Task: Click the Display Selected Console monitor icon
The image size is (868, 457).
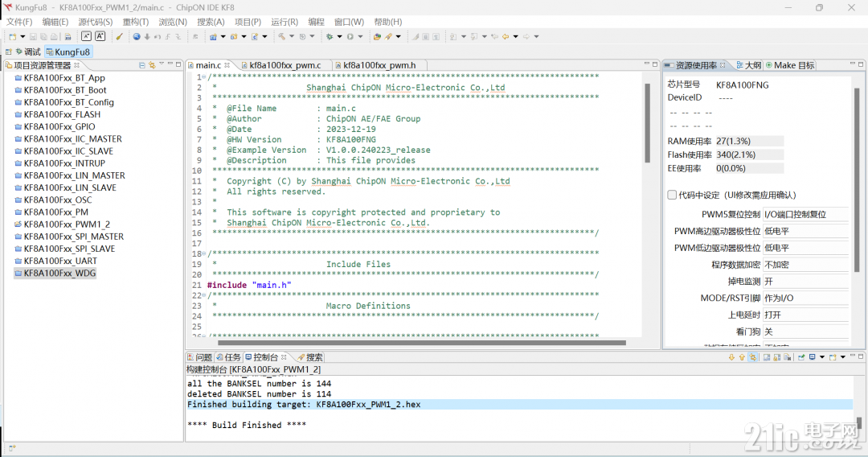Action: point(812,357)
